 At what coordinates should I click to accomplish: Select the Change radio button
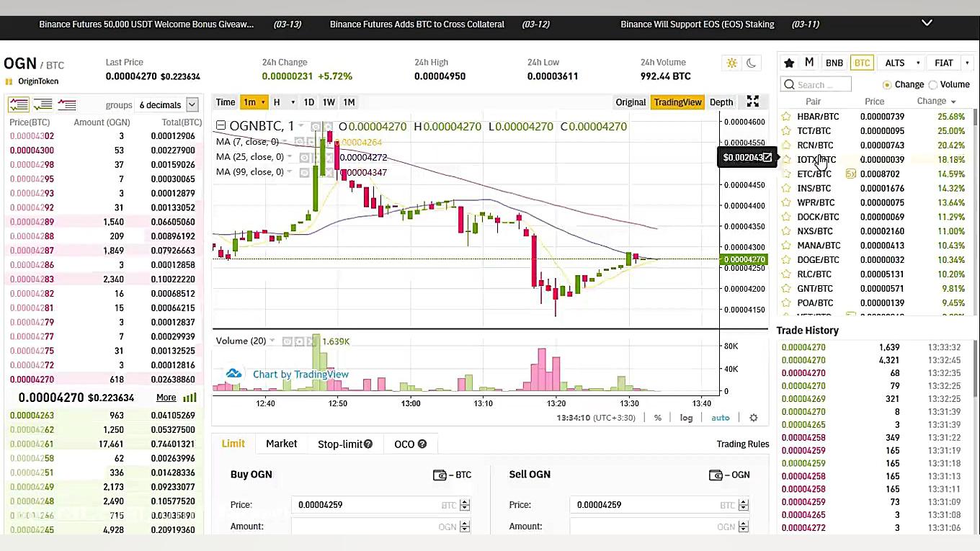coord(886,84)
